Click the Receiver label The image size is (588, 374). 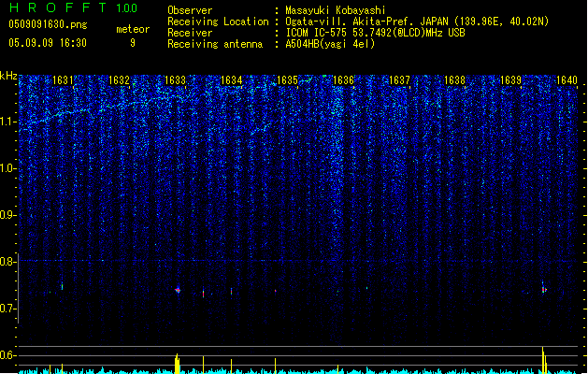coord(190,33)
